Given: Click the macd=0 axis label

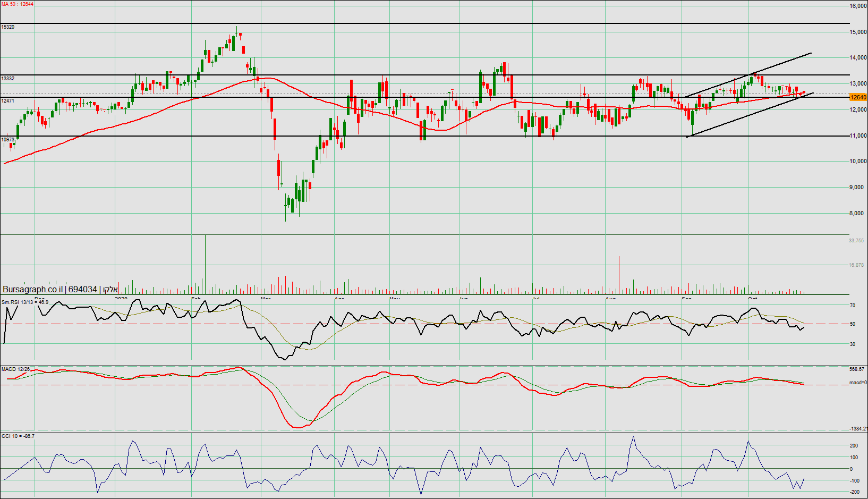Looking at the screenshot, I should [x=857, y=383].
